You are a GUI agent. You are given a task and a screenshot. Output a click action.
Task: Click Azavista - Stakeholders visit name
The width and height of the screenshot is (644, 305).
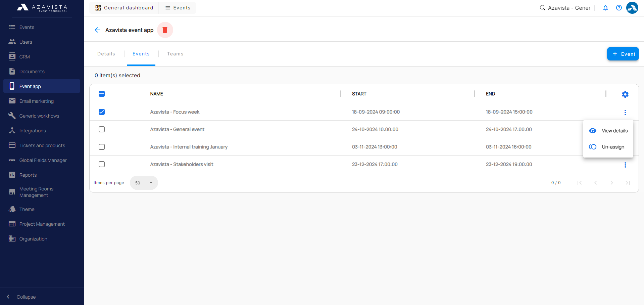click(182, 164)
